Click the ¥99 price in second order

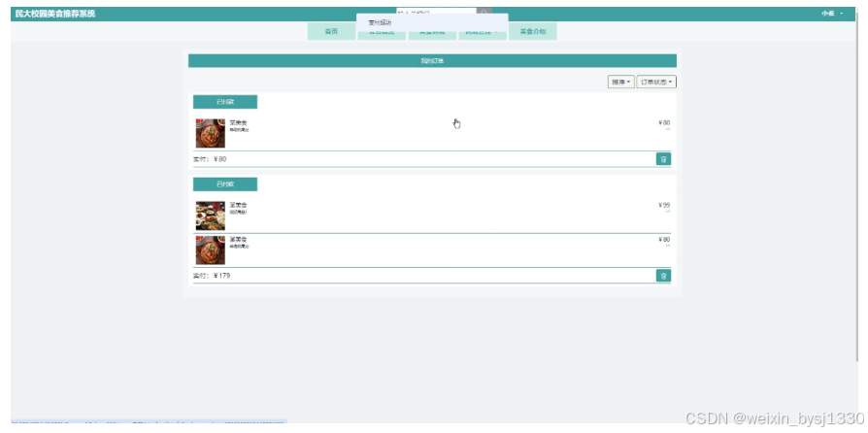(x=664, y=206)
